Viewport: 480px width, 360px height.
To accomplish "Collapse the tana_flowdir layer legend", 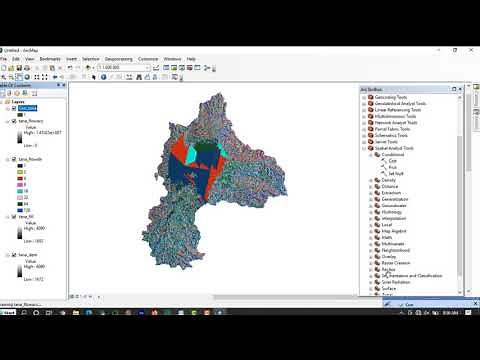I will 8,159.
